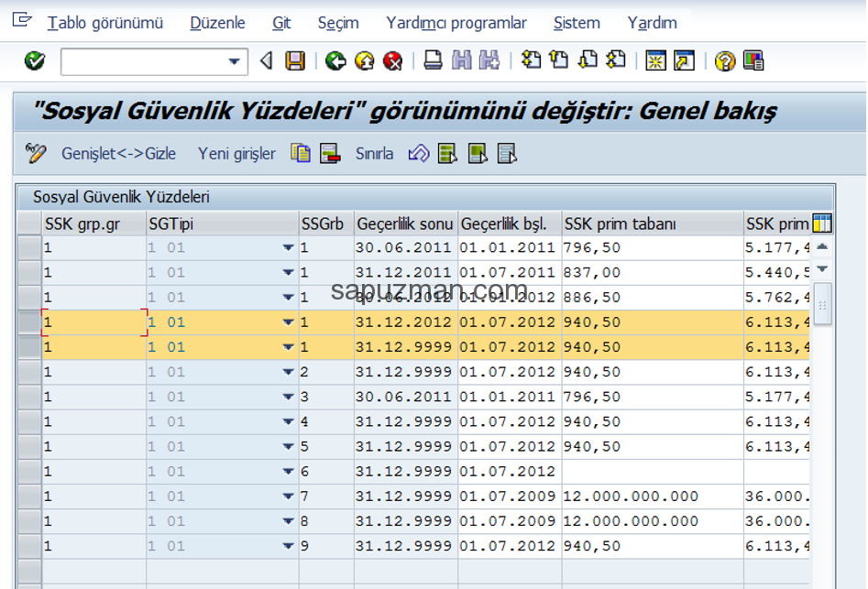
Task: Open the Git menu
Action: click(x=281, y=23)
